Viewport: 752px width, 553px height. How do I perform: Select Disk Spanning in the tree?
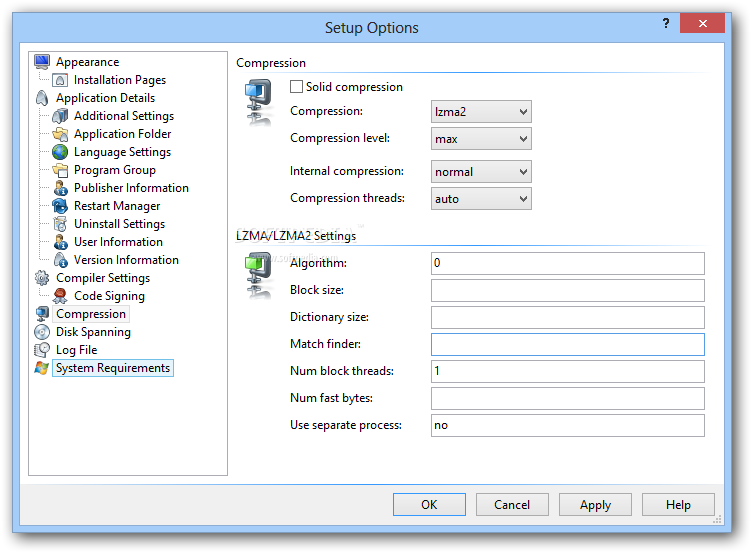point(93,332)
